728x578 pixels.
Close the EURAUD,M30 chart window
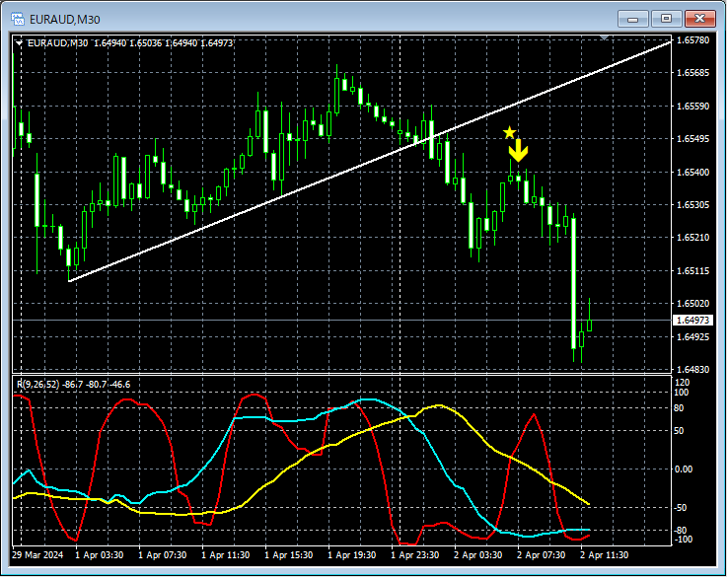click(700, 19)
